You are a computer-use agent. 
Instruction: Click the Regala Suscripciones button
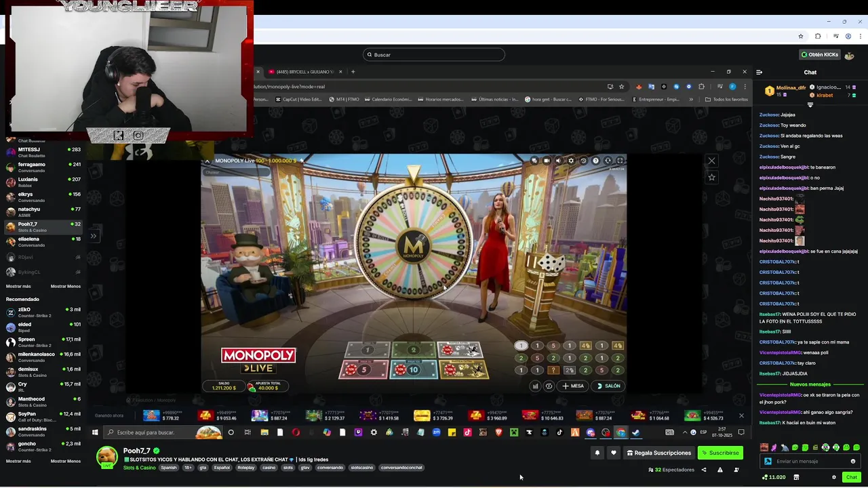pyautogui.click(x=659, y=453)
